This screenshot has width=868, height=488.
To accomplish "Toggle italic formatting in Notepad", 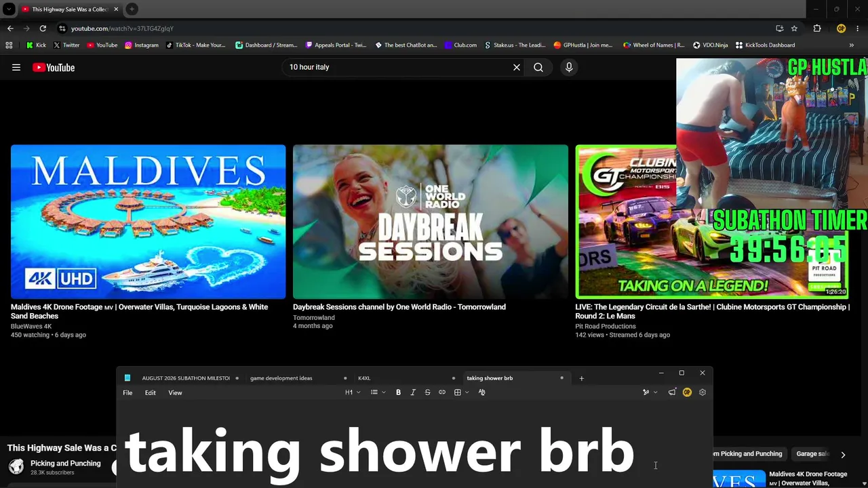I will [413, 392].
